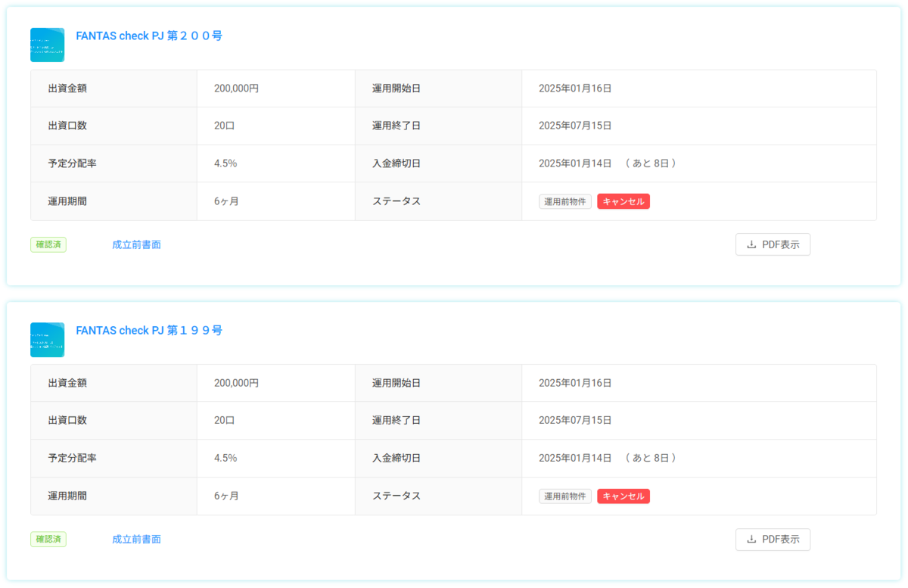Select 2025年01月14日 deadline in project 第２００号

coord(575,163)
